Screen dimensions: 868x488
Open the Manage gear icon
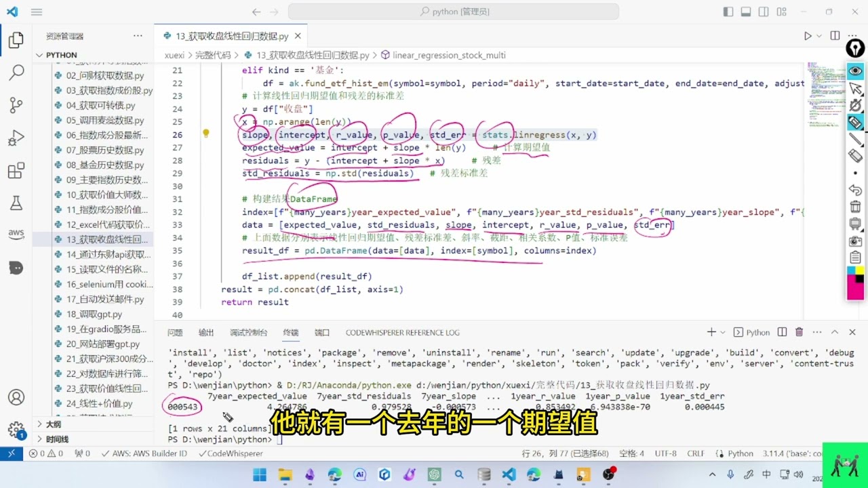pos(16,430)
